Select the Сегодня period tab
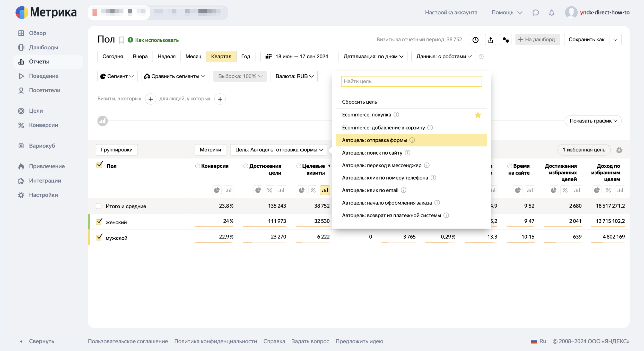Viewport: 644px width, 351px height. (112, 57)
